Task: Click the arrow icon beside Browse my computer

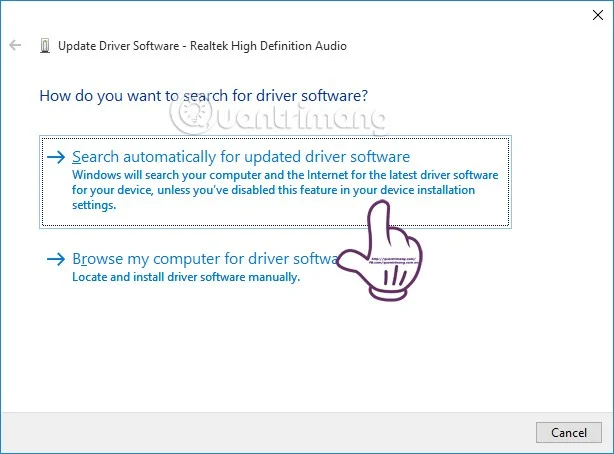Action: [57, 259]
